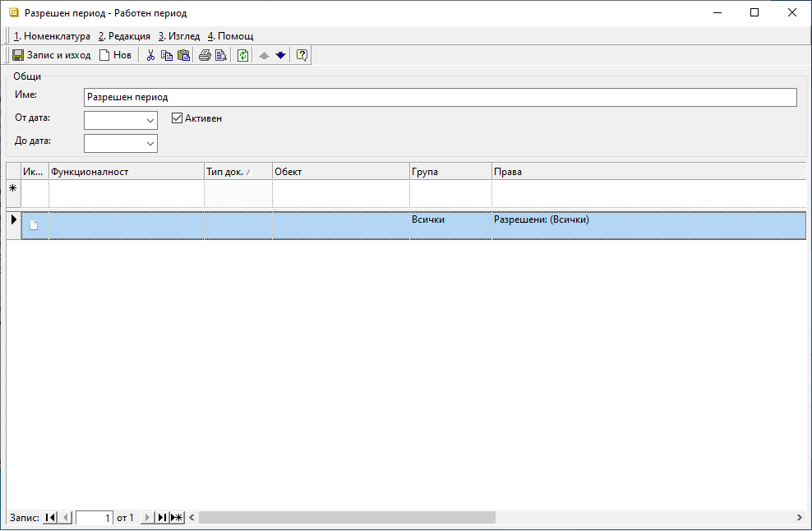Sort by the Тип док. column header
This screenshot has width=812, height=531.
pos(238,172)
